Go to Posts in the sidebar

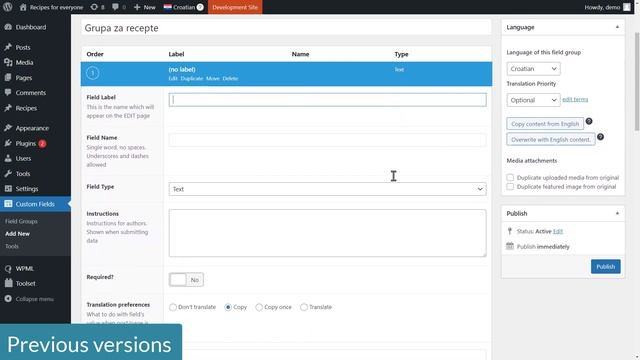(23, 47)
